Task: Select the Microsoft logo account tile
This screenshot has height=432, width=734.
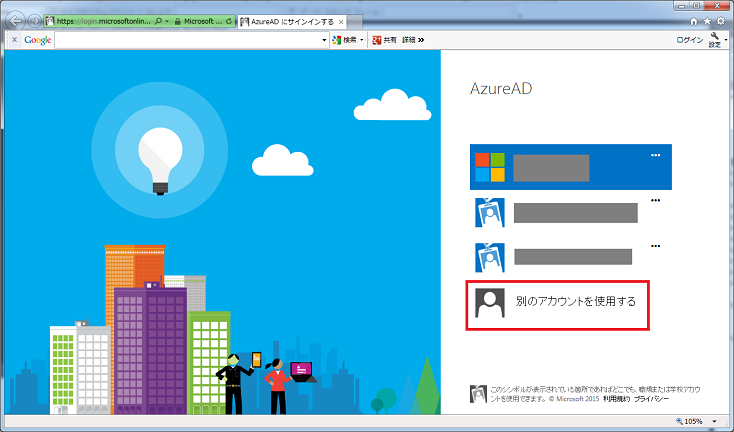Action: [571, 167]
